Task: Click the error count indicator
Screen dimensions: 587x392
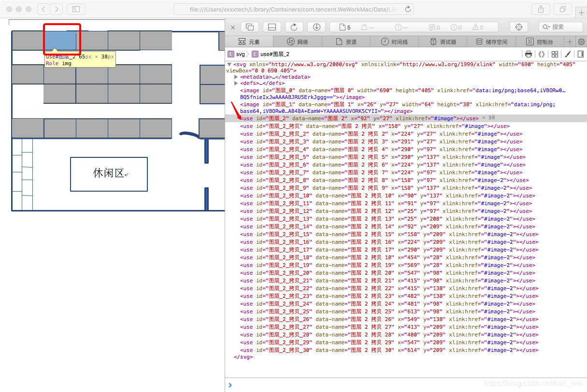Action: point(456,27)
